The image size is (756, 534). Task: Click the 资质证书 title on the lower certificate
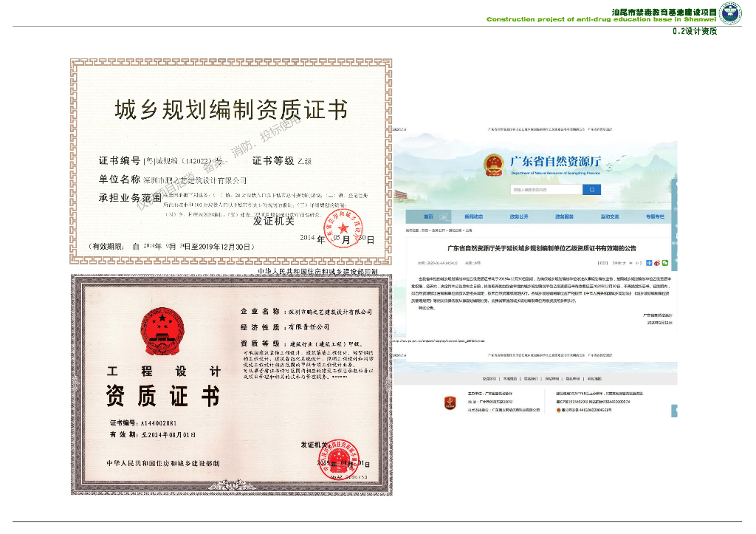pos(163,396)
